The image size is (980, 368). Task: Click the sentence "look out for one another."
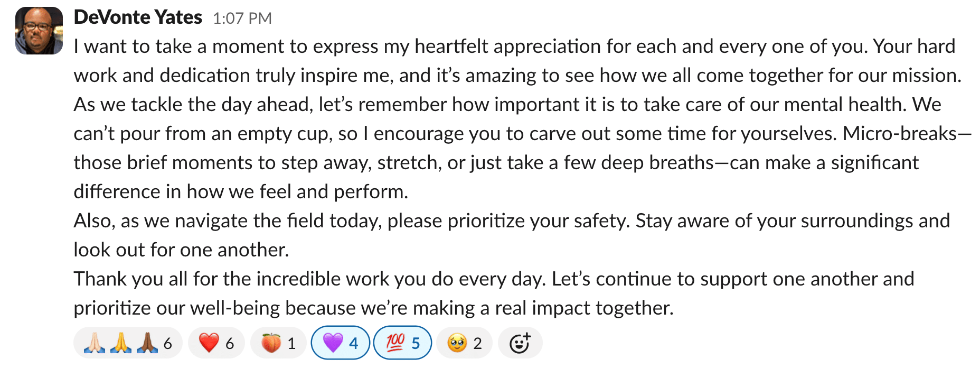(x=181, y=250)
